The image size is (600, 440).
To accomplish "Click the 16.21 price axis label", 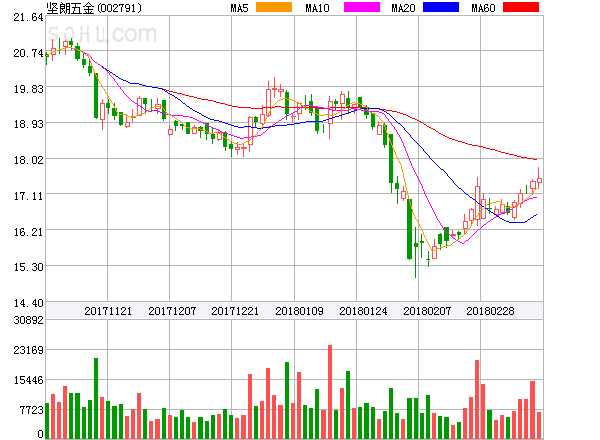I will pos(28,232).
